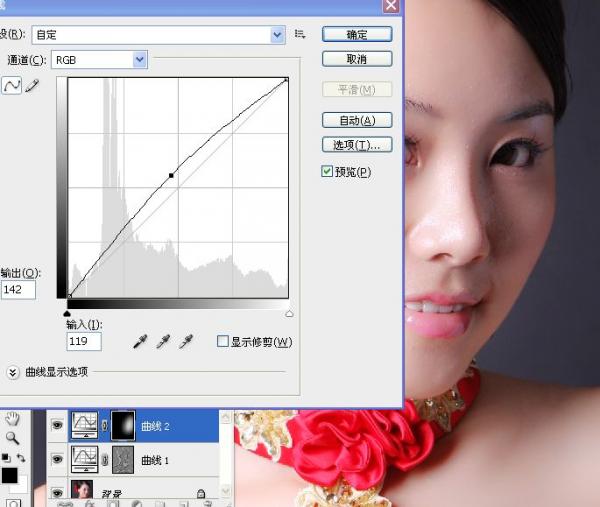600x507 pixels.
Task: Select the Zoom magnifier tool
Action: [12, 438]
